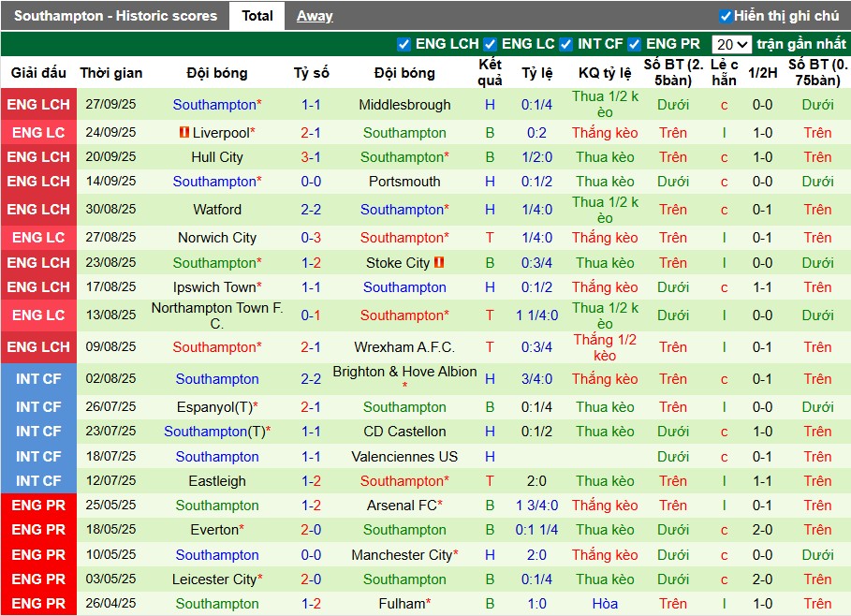The height and width of the screenshot is (616, 851).
Task: Open the Middlesbrough team page
Action: (x=404, y=105)
